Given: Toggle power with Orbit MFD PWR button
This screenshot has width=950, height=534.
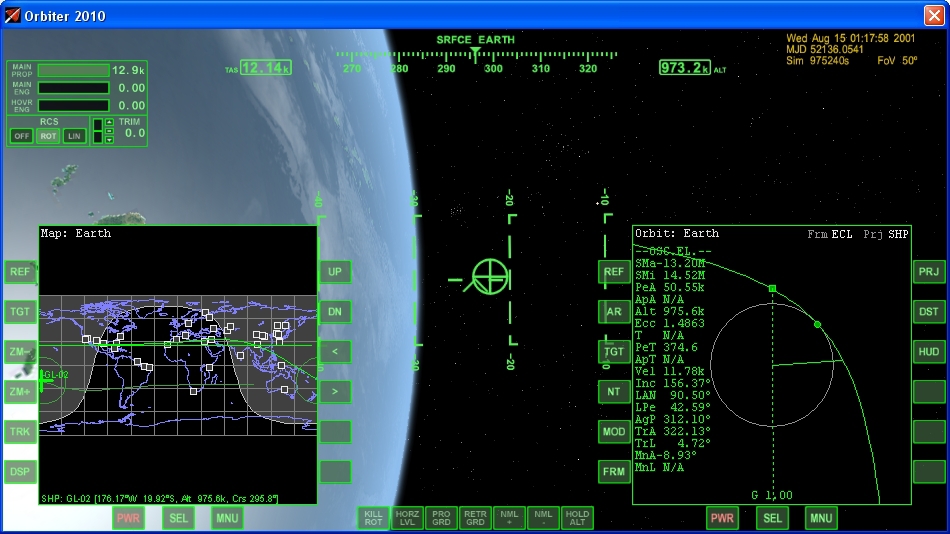Looking at the screenshot, I should click(722, 518).
